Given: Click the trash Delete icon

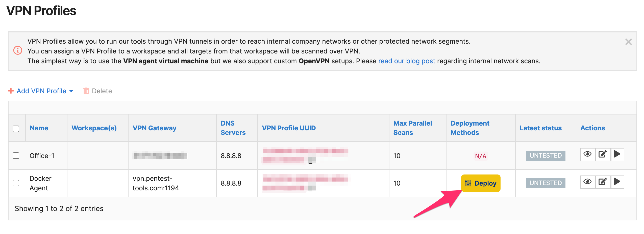Looking at the screenshot, I should point(86,91).
